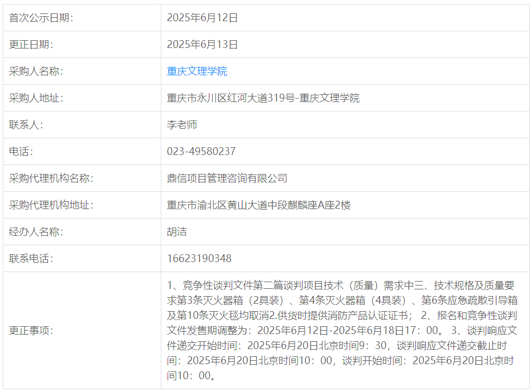The width and height of the screenshot is (532, 392).
Task: Click the correction details paragraph text
Action: tap(341, 331)
